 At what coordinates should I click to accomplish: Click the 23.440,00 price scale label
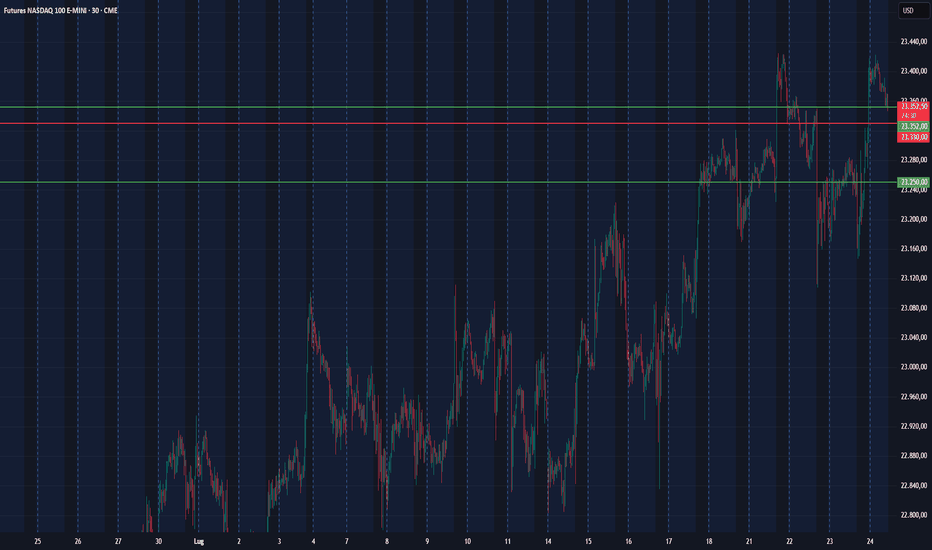(x=914, y=42)
